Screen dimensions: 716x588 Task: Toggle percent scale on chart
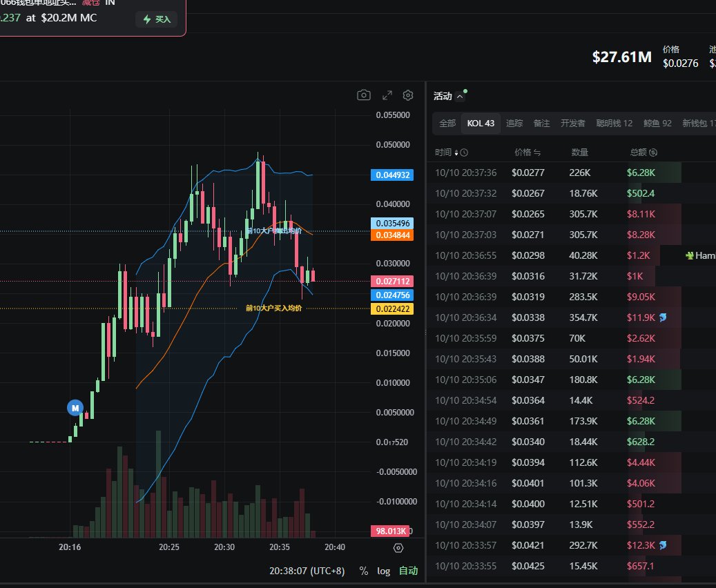click(364, 571)
